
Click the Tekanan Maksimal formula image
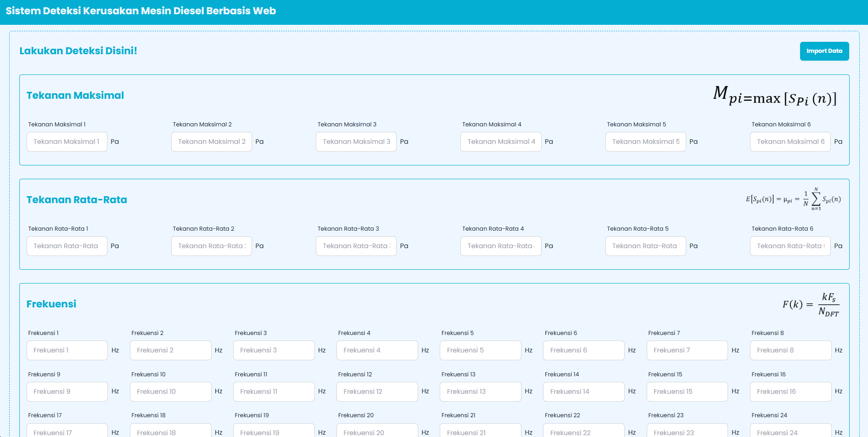(774, 96)
